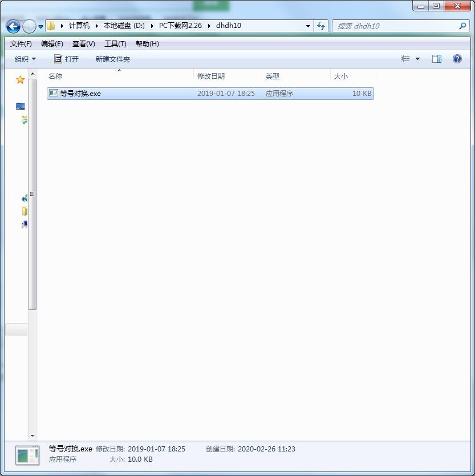Viewport: 475px width, 476px height.
Task: Refresh the folder with the refresh icon
Action: [x=321, y=26]
